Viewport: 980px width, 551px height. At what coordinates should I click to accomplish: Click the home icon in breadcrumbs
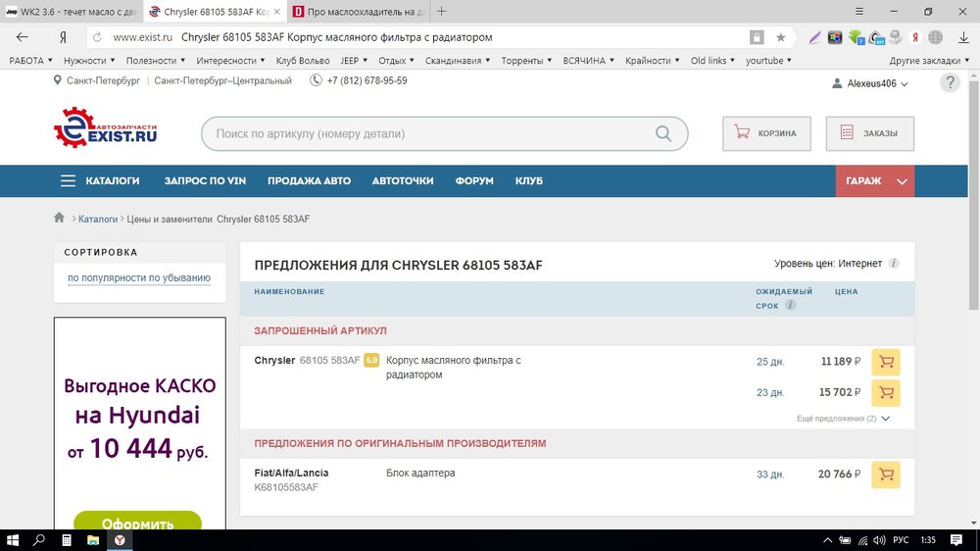coord(59,218)
